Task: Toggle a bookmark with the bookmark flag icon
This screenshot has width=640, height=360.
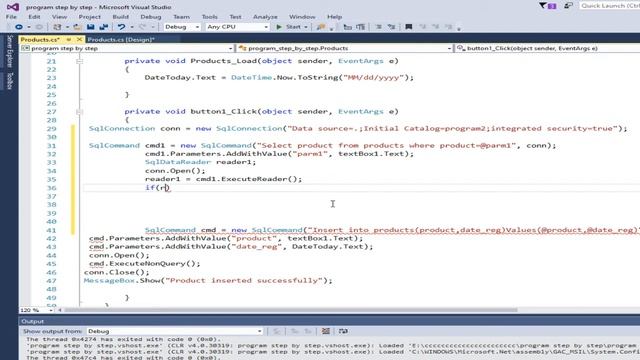Action: click(409, 27)
